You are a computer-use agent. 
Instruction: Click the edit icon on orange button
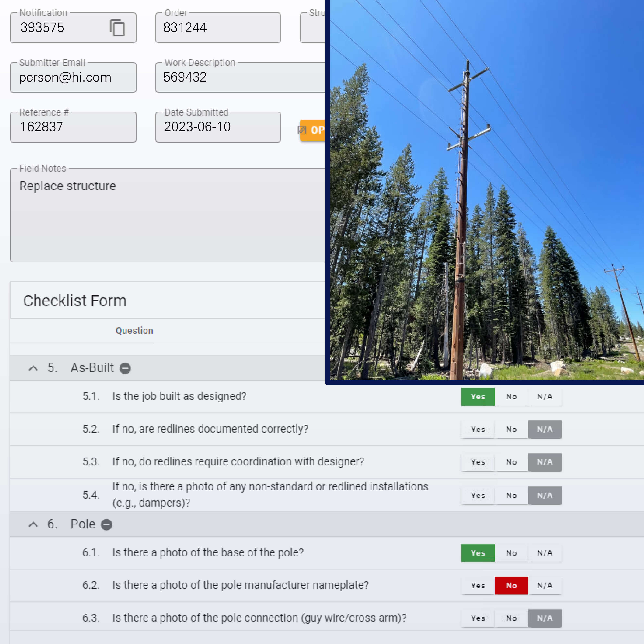(x=302, y=130)
